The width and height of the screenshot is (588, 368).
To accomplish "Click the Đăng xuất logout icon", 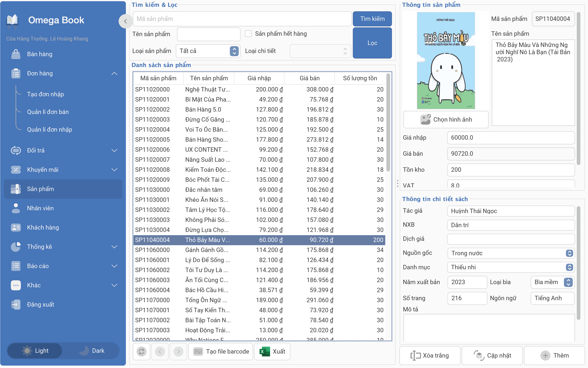I will click(x=16, y=304).
